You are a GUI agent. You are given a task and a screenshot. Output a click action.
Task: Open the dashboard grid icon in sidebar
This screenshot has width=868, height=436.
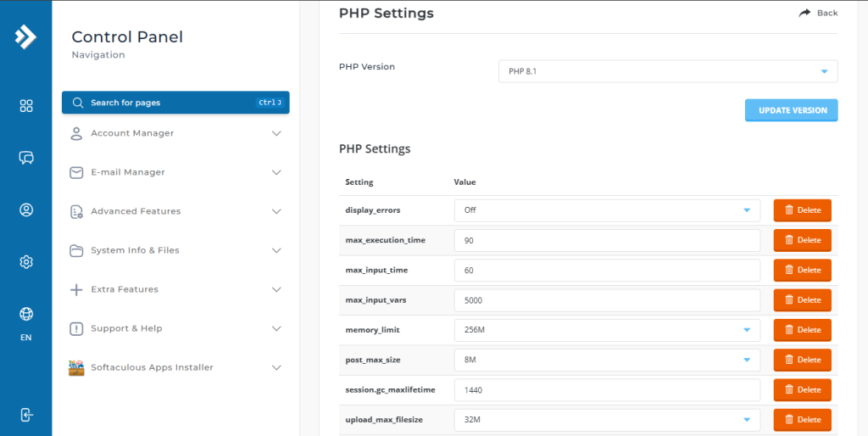(x=26, y=106)
